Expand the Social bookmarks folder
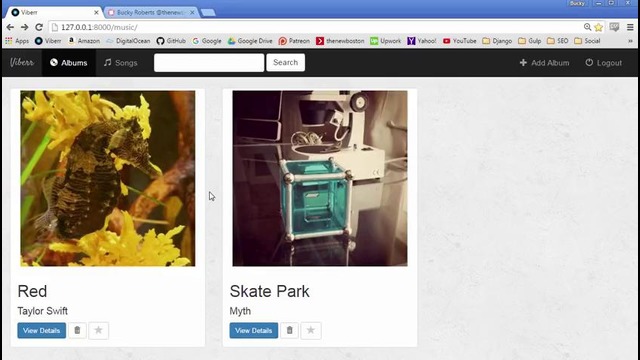This screenshot has width=640, height=360. click(587, 41)
